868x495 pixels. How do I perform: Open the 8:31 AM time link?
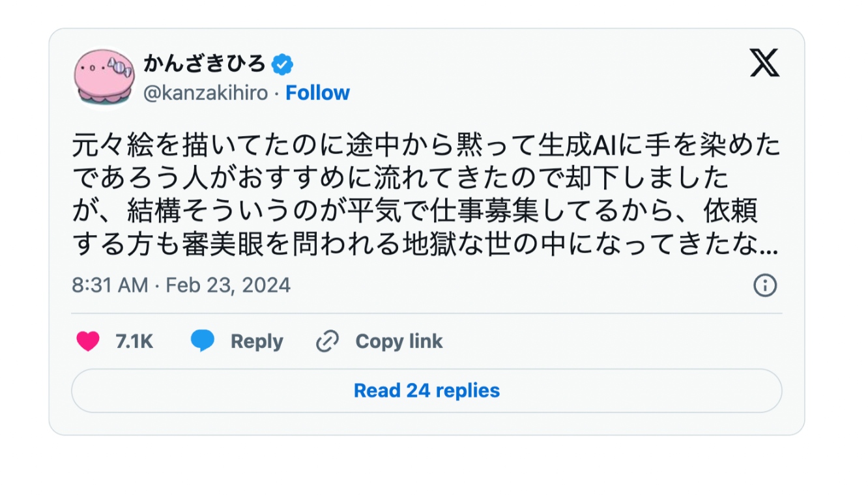click(x=109, y=285)
